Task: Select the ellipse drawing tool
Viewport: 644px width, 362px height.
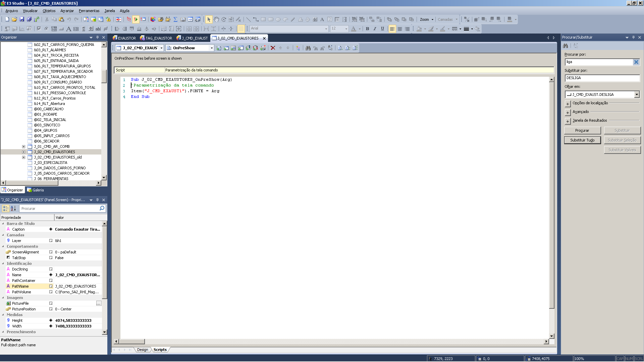Action: click(x=278, y=19)
